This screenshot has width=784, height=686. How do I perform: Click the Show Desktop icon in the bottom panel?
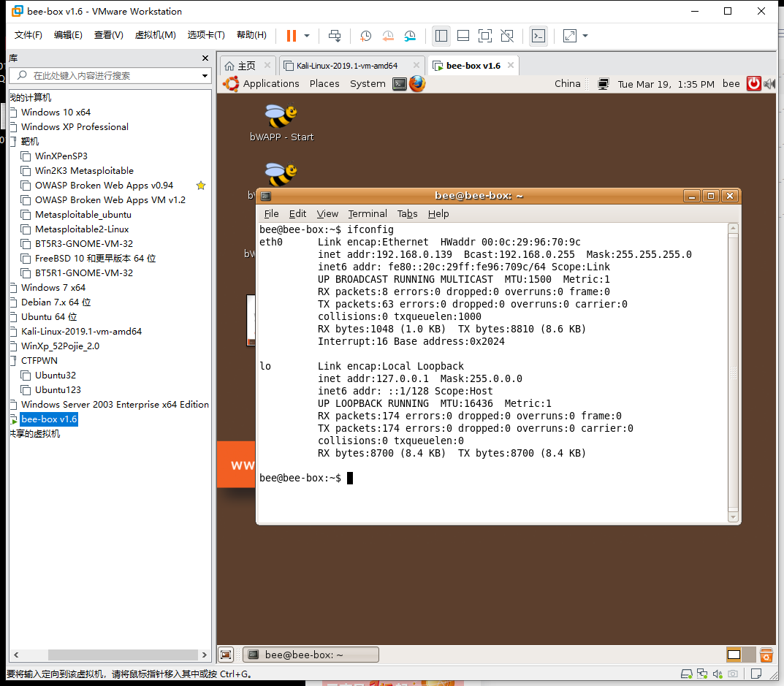point(226,655)
